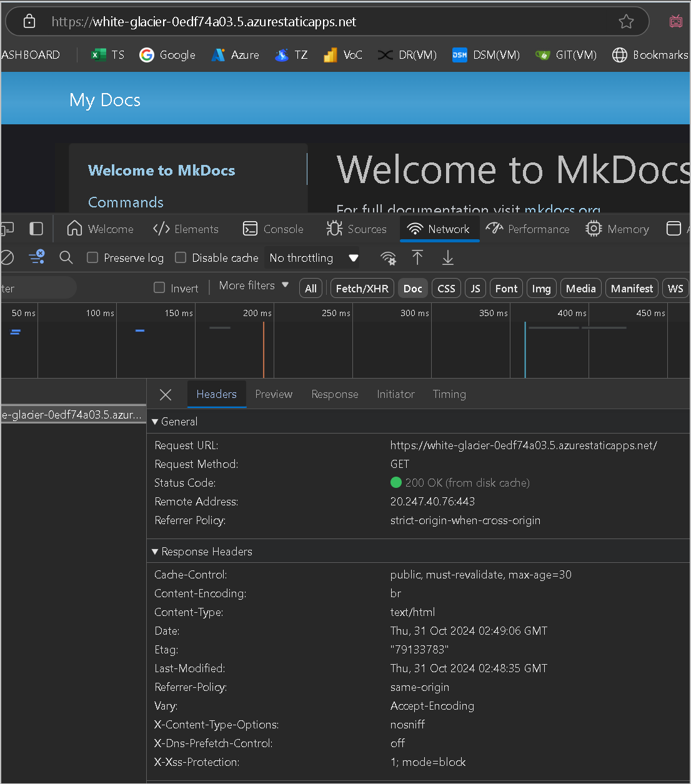
Task: Filter requests by CSS
Action: tap(446, 288)
